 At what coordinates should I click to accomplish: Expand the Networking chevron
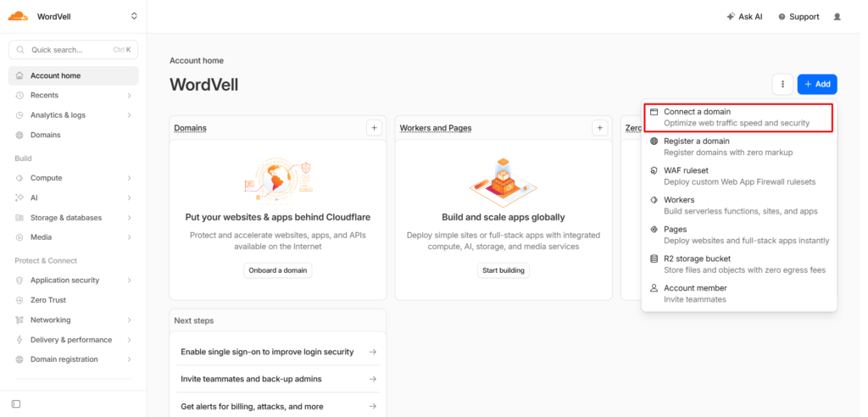[x=129, y=320]
